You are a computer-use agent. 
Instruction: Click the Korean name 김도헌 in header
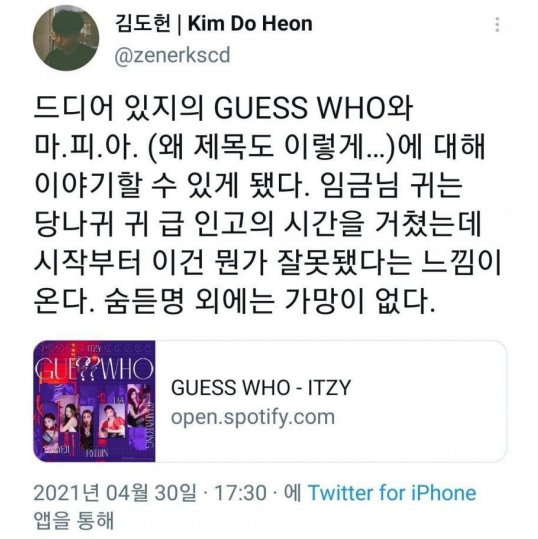pos(143,24)
